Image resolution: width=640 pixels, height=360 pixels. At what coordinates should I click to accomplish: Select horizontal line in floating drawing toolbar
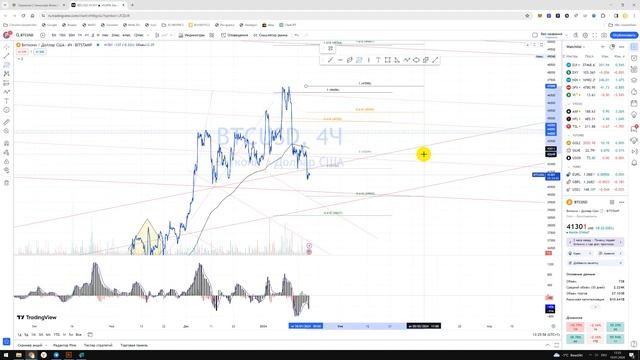pyautogui.click(x=340, y=60)
